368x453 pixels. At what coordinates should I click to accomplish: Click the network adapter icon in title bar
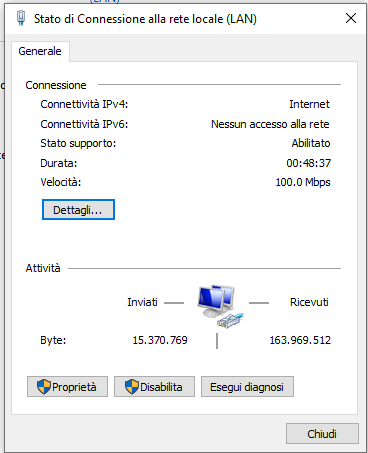pyautogui.click(x=21, y=18)
